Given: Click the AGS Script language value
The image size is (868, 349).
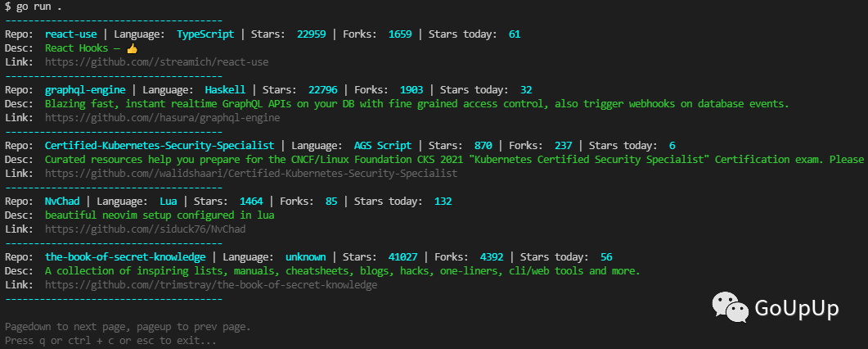Looking at the screenshot, I should pos(383,146).
